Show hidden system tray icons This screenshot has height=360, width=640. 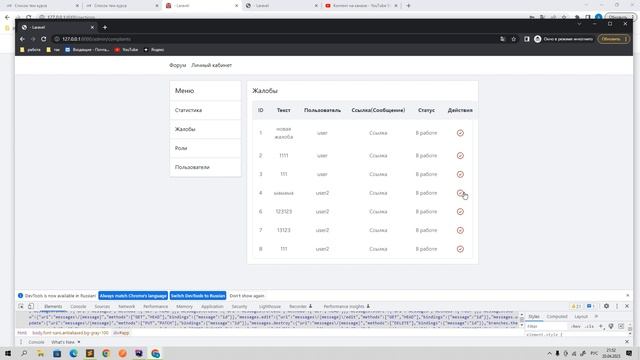[549, 353]
